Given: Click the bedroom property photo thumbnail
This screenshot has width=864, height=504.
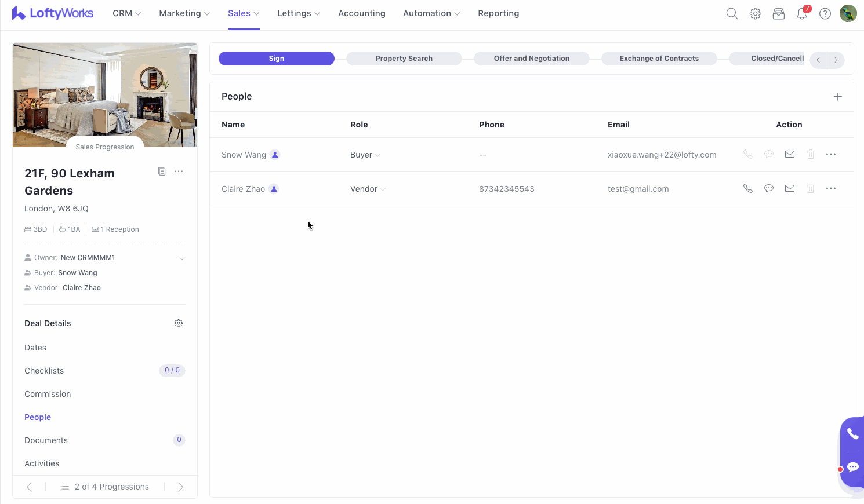Looking at the screenshot, I should click(105, 93).
